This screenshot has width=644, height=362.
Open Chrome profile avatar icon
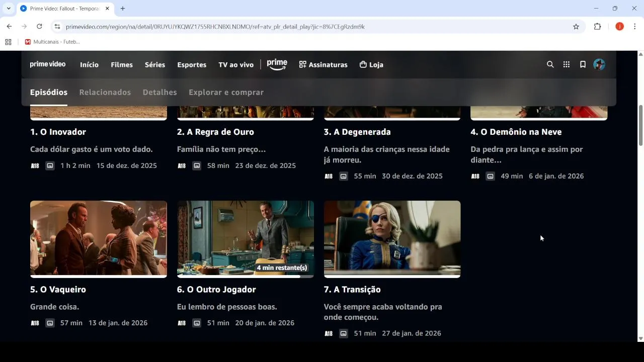coord(619,27)
